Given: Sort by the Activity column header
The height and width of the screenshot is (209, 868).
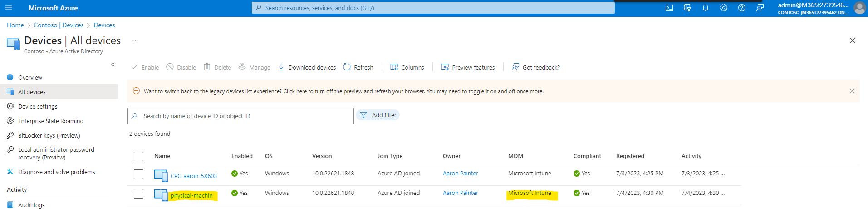Looking at the screenshot, I should tap(691, 156).
